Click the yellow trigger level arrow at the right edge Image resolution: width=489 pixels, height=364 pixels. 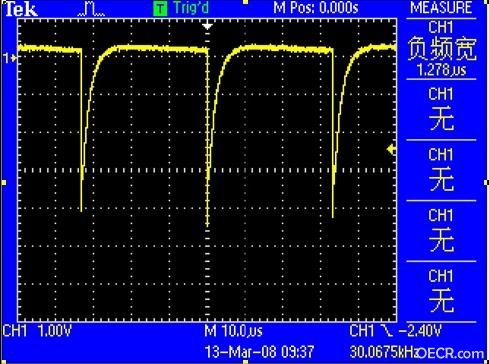391,149
